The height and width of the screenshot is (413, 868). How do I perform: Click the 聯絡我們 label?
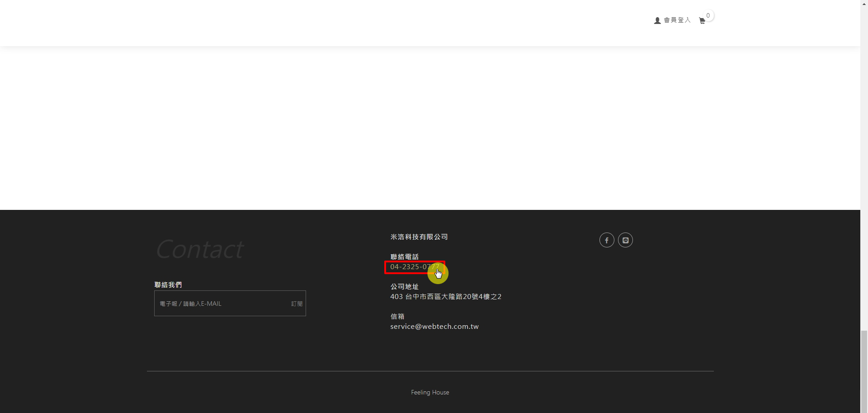pos(168,285)
